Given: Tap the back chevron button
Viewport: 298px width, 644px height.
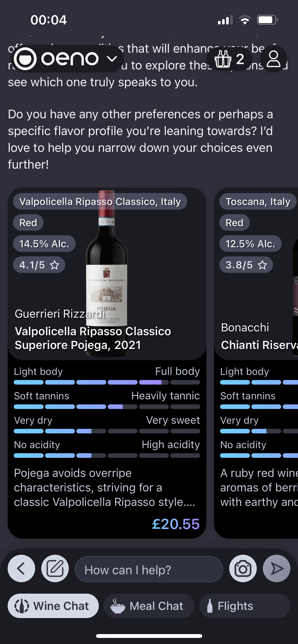Looking at the screenshot, I should [21, 568].
